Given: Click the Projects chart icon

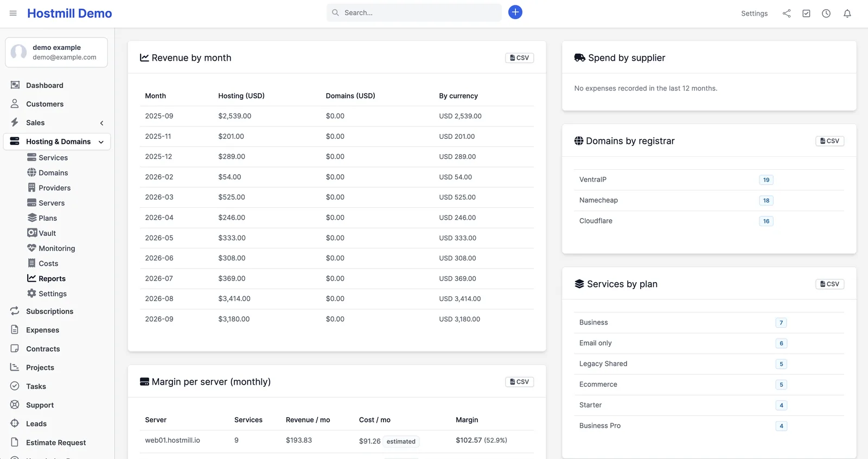Looking at the screenshot, I should pyautogui.click(x=15, y=367).
